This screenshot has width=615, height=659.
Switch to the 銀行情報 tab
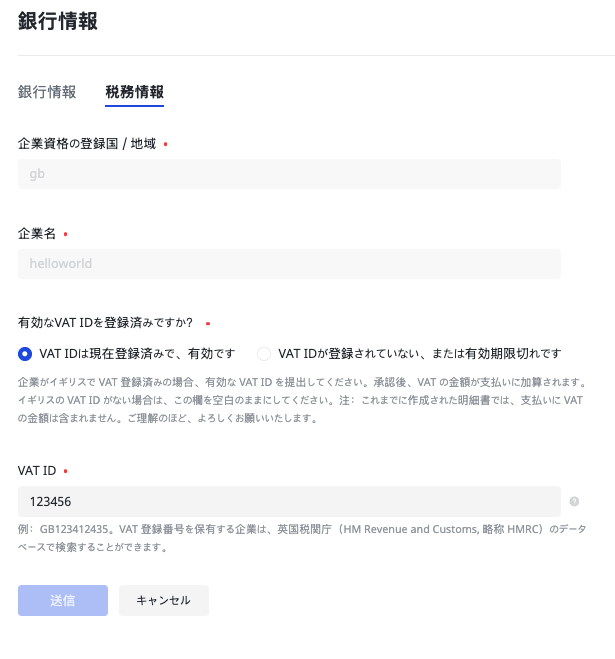point(47,92)
